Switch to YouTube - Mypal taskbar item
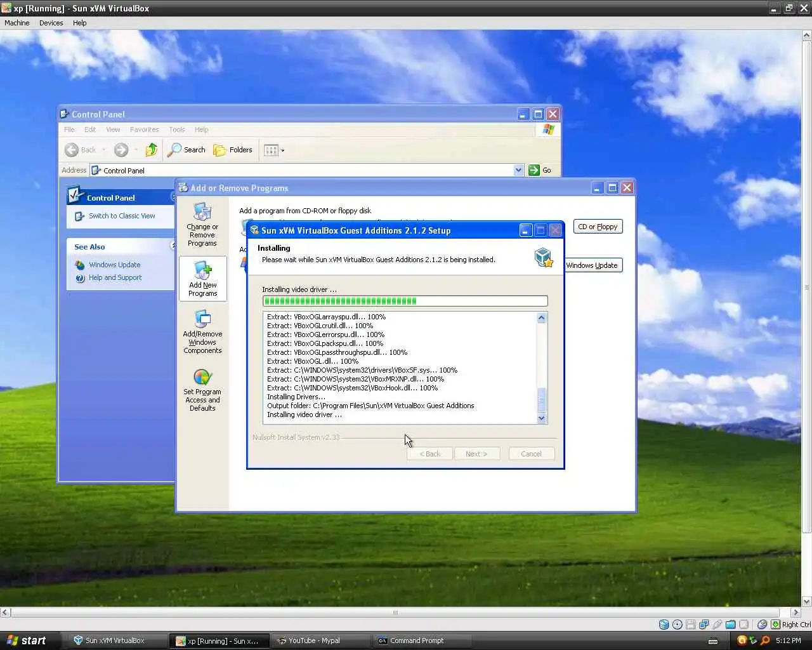 [320, 640]
